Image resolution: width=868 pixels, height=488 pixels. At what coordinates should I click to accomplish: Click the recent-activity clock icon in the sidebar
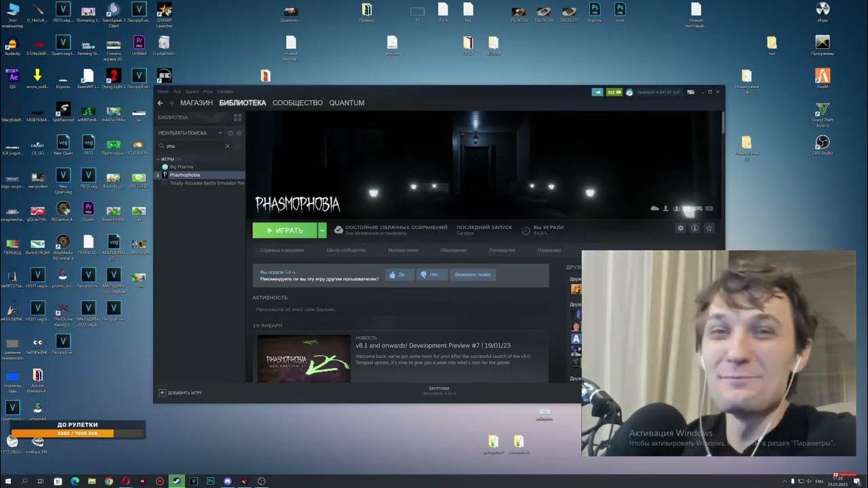click(231, 133)
